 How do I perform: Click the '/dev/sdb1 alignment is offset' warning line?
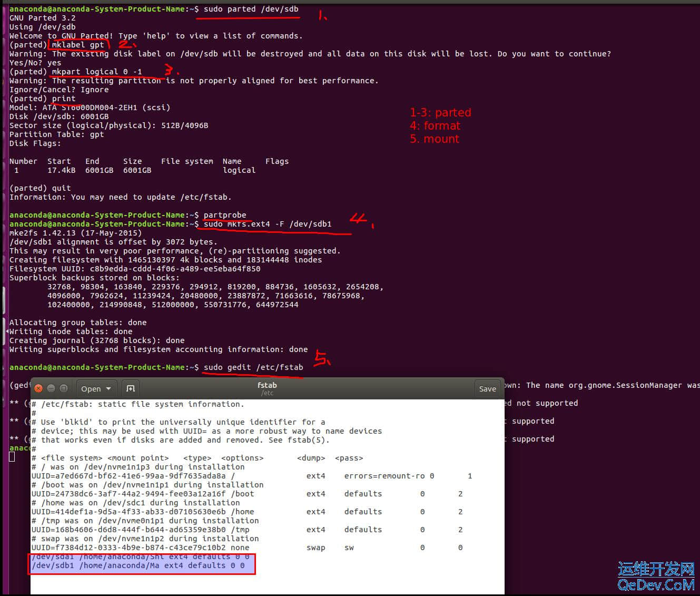pos(114,242)
